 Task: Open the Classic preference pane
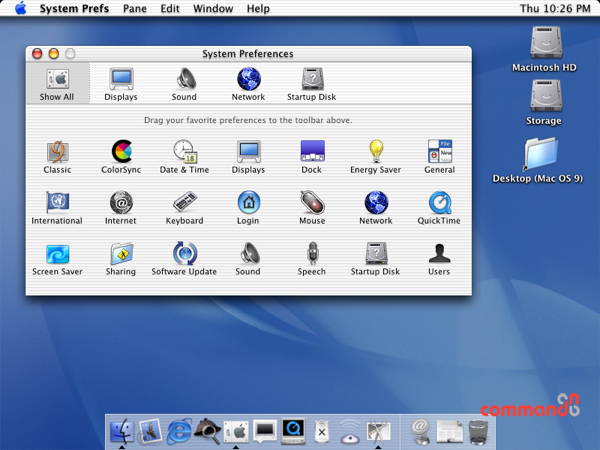(x=57, y=157)
